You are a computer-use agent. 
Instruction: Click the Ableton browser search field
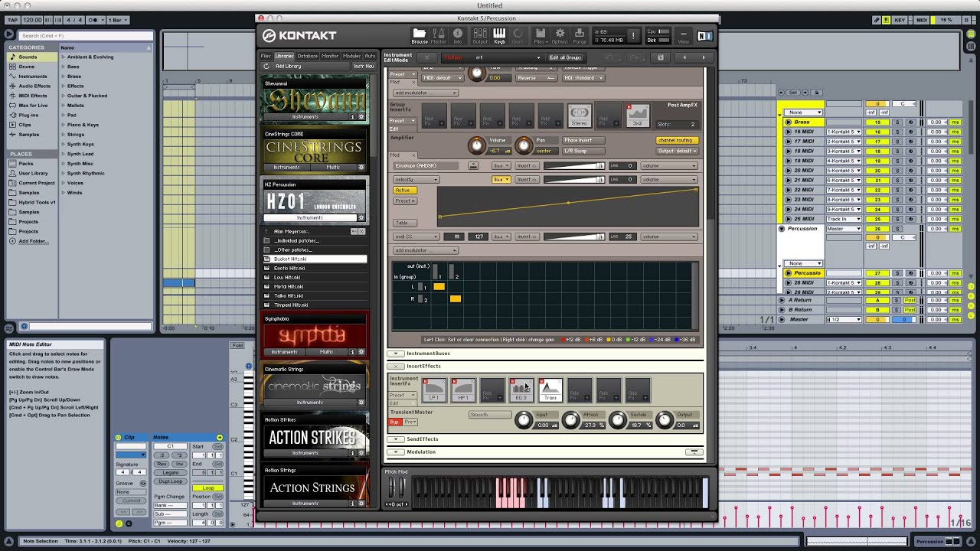tap(86, 35)
